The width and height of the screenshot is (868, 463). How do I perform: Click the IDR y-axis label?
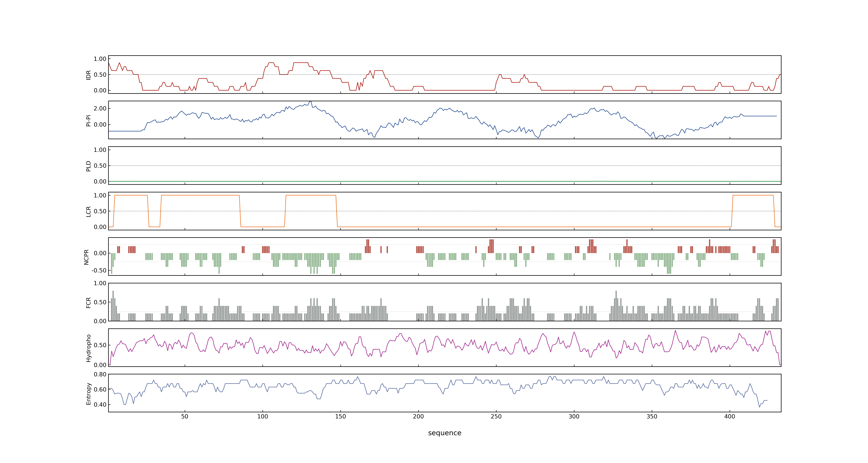89,75
